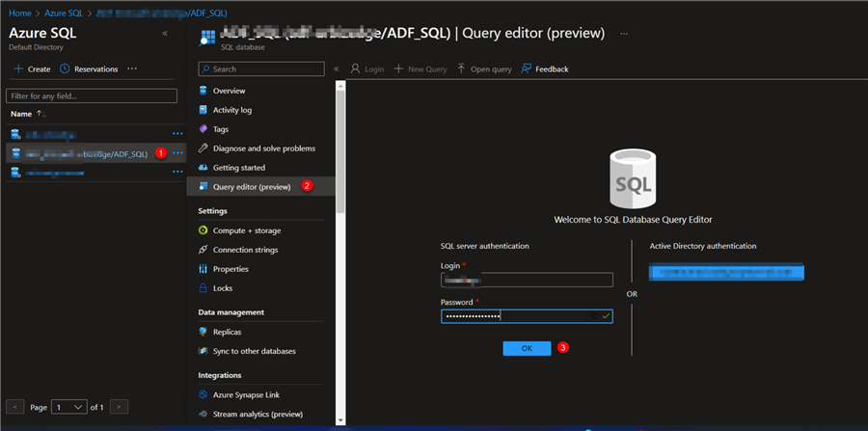
Task: Collapse the Azure SQL list panel
Action: (164, 34)
